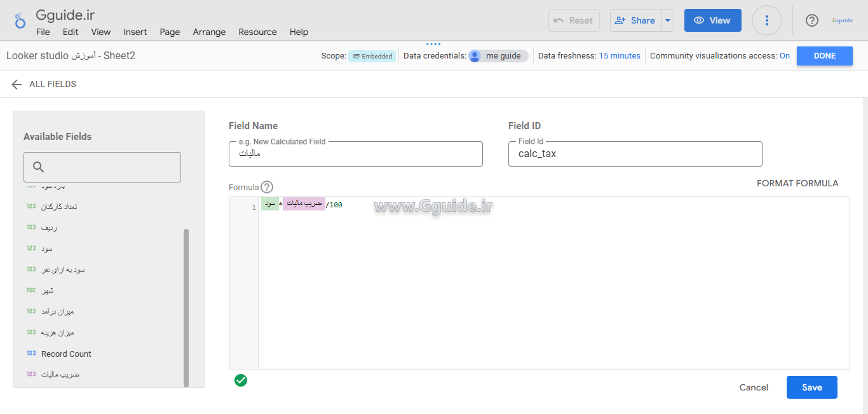Click the green formula valid checkmark icon
Image resolution: width=868 pixels, height=414 pixels.
click(x=241, y=380)
